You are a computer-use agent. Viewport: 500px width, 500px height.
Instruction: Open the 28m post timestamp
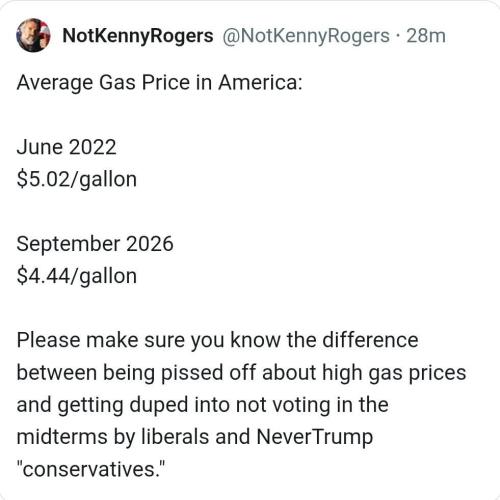pyautogui.click(x=426, y=36)
